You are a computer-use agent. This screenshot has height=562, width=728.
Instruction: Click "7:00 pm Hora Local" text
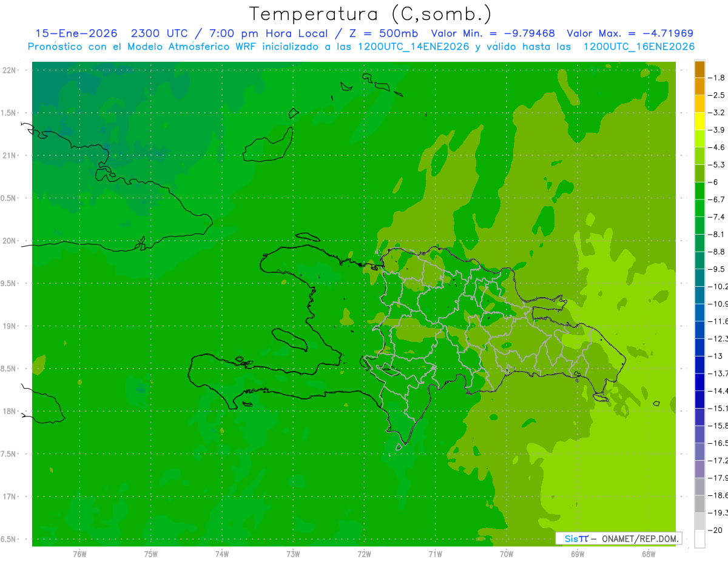click(x=268, y=33)
